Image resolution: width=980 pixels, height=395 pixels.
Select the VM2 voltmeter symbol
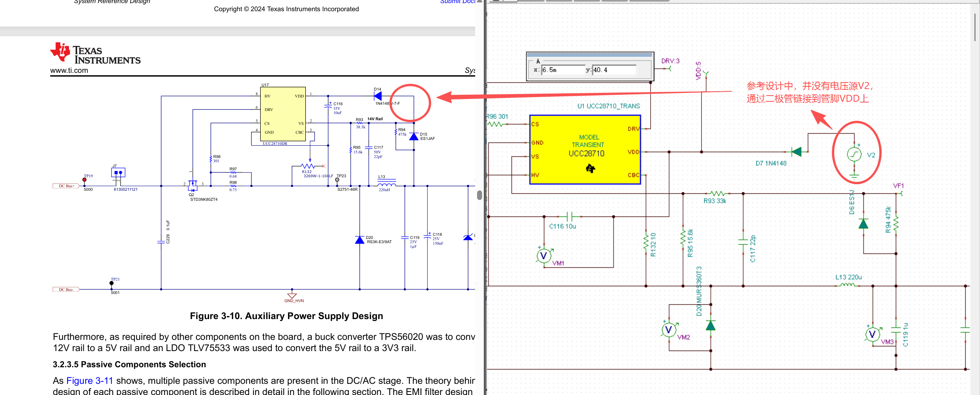coord(669,329)
